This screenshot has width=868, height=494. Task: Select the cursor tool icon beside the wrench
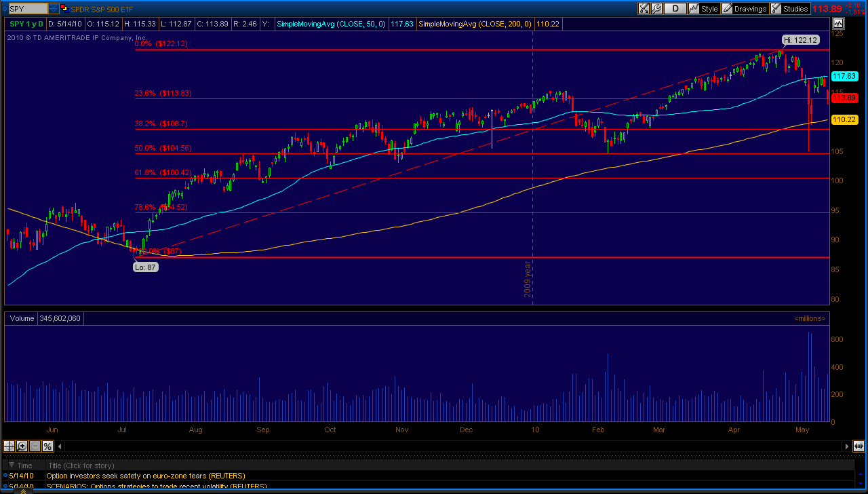click(644, 9)
